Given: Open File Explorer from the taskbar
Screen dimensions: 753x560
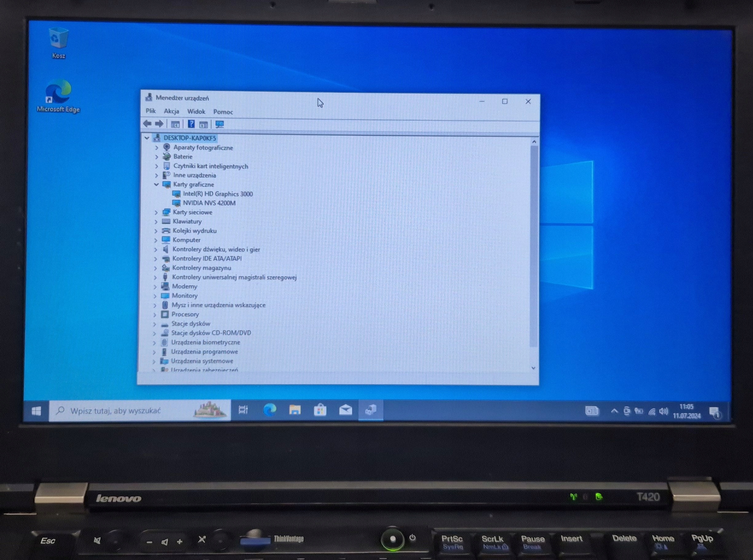Looking at the screenshot, I should pyautogui.click(x=295, y=410).
